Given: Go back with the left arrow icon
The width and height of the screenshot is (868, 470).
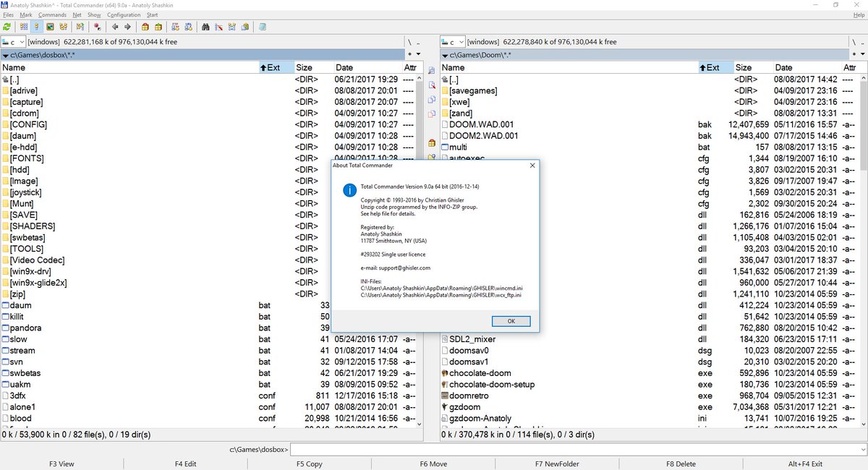Looking at the screenshot, I should tap(114, 27).
